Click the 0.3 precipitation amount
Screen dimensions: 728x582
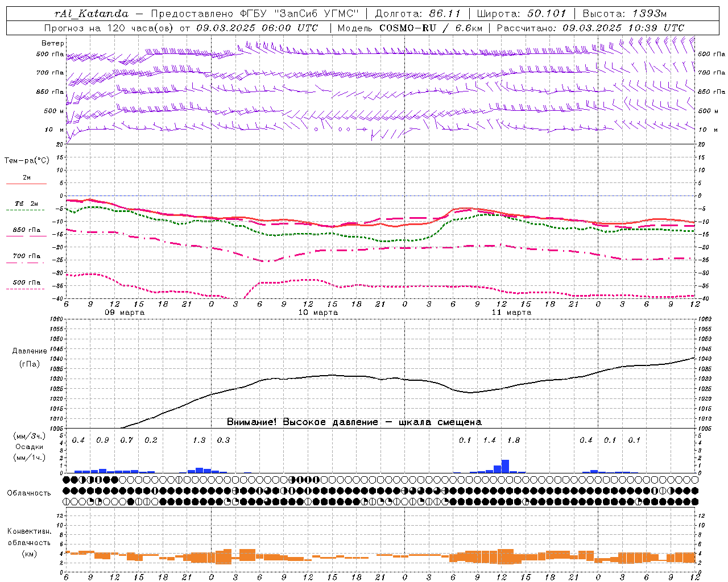click(224, 440)
